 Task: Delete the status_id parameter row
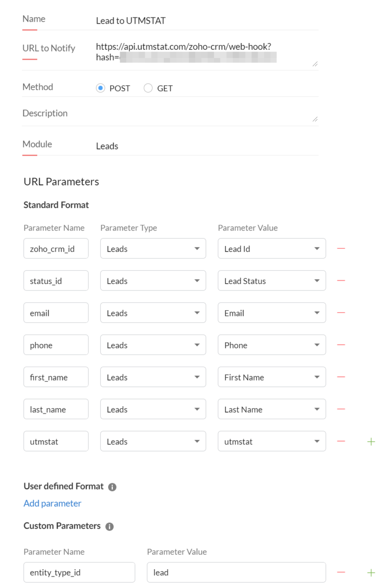pos(341,281)
